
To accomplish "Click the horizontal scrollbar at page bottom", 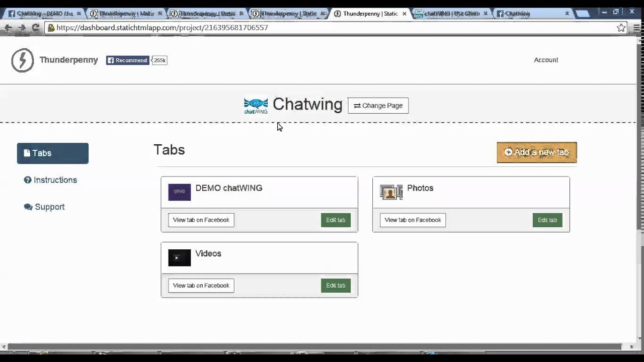I will click(315, 346).
